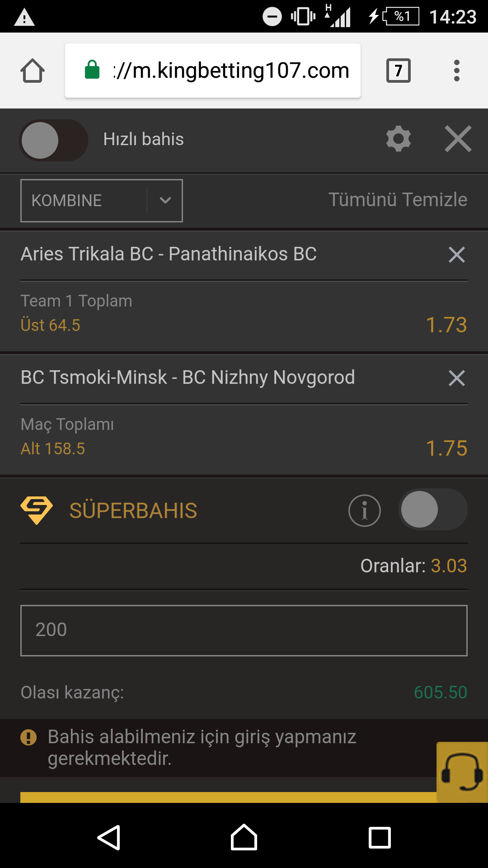Tap Android back navigation button
The width and height of the screenshot is (488, 868).
(x=109, y=838)
